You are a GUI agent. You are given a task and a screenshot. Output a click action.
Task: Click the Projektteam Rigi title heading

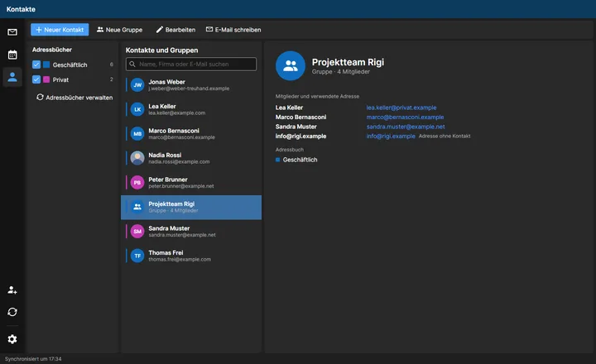348,62
